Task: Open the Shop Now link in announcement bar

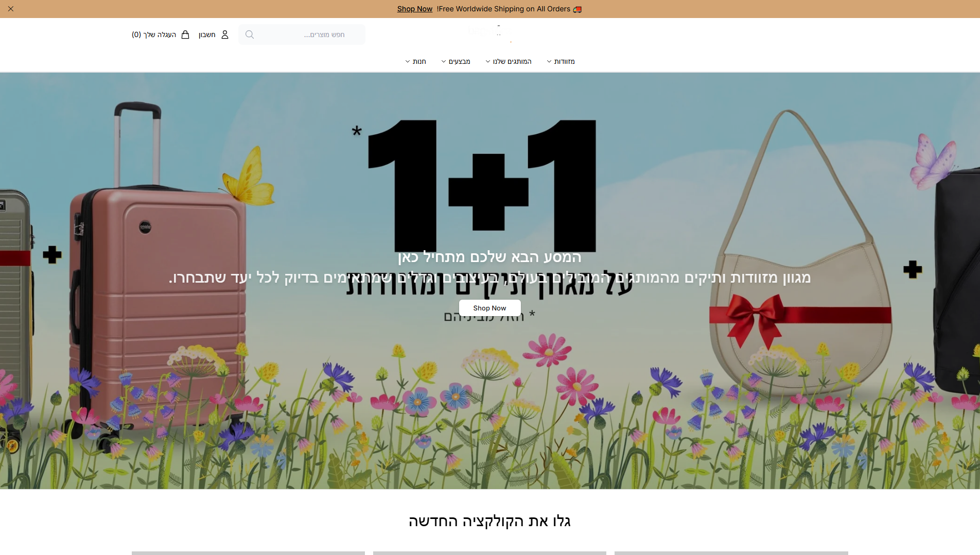Action: [x=414, y=9]
